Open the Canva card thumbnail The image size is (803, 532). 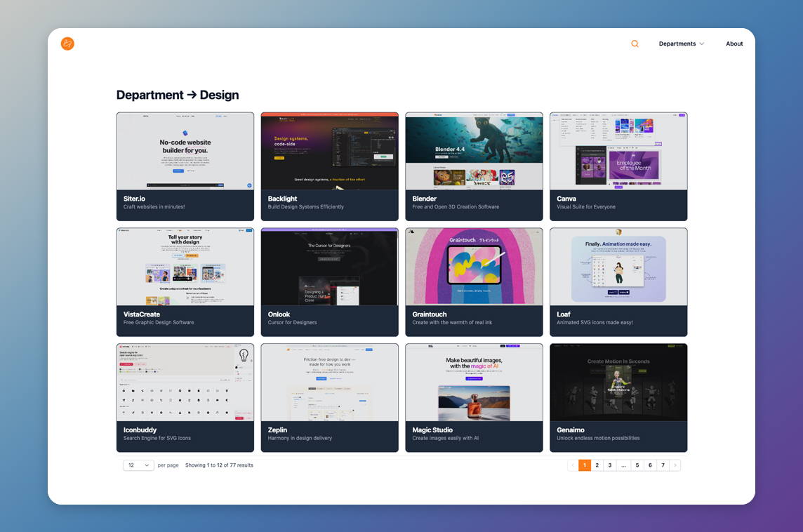click(618, 151)
